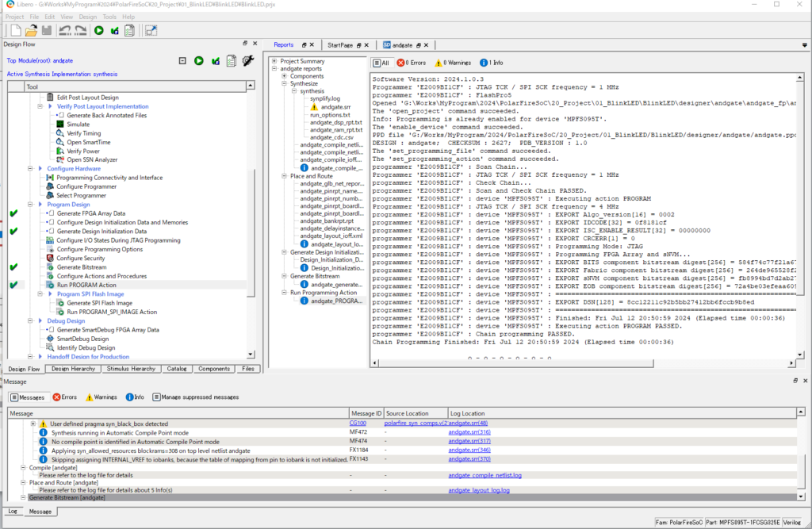The image size is (812, 529).
Task: Click the Configure Security icon
Action: (x=50, y=259)
